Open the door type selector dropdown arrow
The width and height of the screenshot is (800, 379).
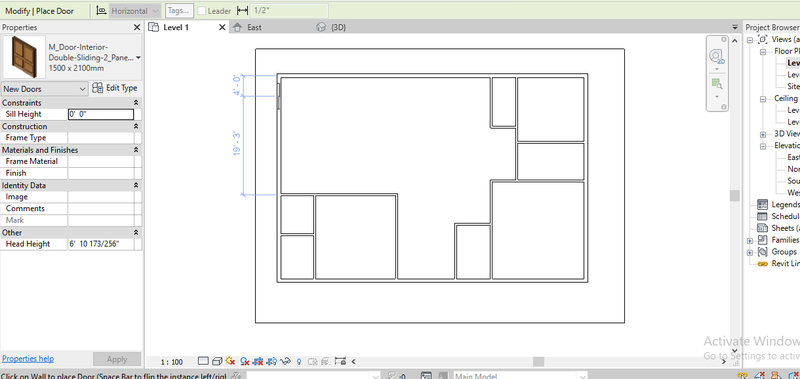pyautogui.click(x=138, y=58)
